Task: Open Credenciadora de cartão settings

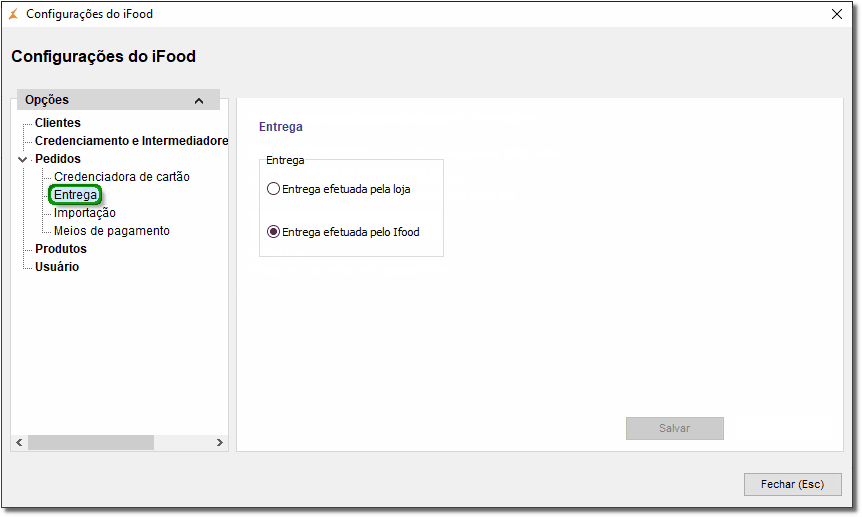Action: click(x=121, y=177)
